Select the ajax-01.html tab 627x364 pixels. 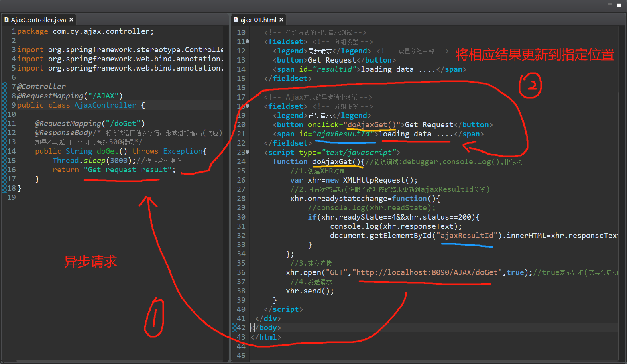(x=259, y=20)
